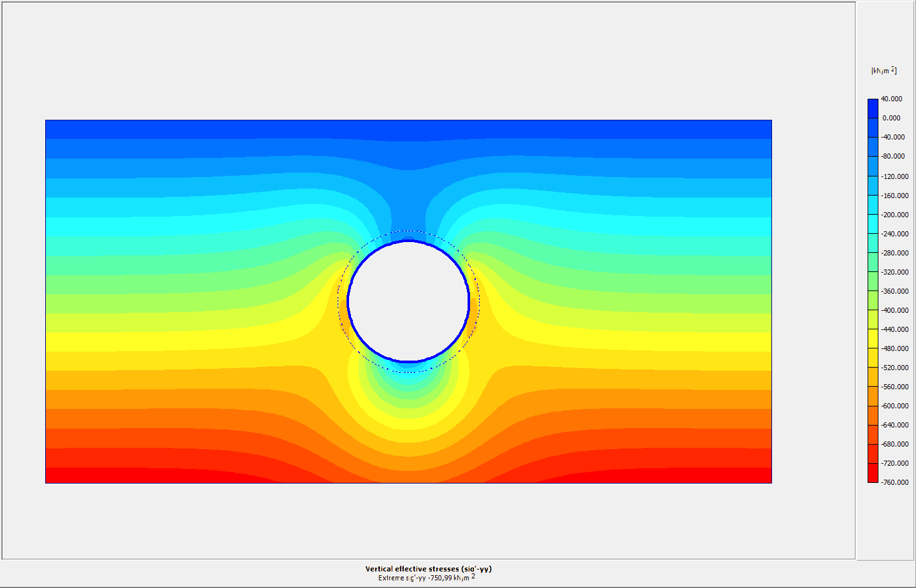Pick the yellow swatch between -440.000 and -480.000
The image size is (916, 588).
[x=873, y=339]
